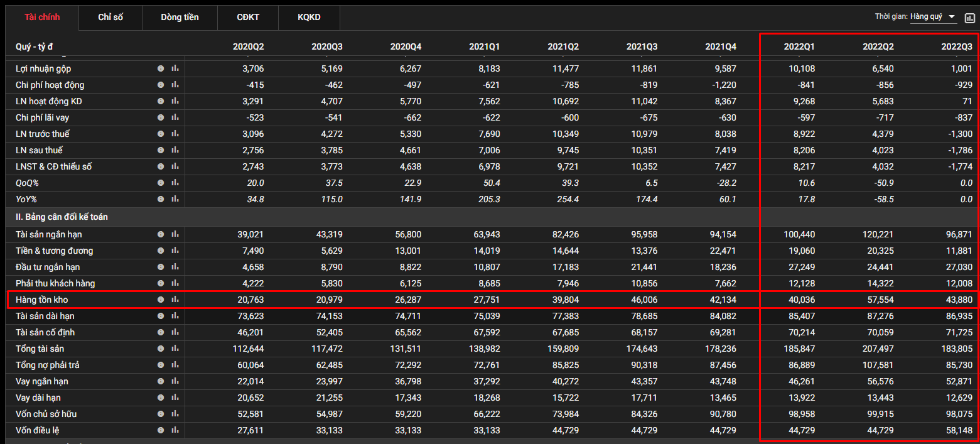Viewport: 980px width, 444px height.
Task: Open the chart view icon beside Hàng quý
Action: (x=969, y=17)
